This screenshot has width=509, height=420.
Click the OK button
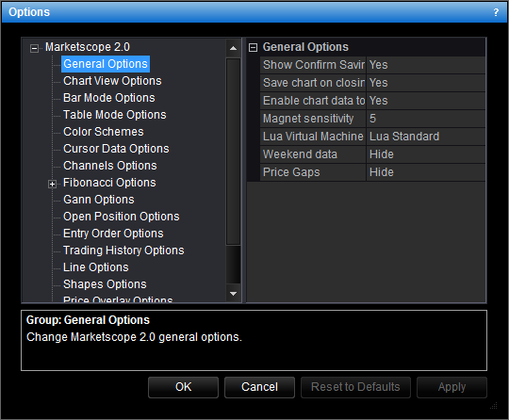tap(184, 387)
